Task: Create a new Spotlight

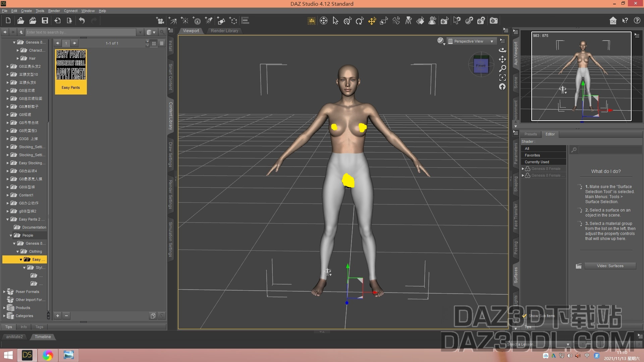Action: [209, 21]
